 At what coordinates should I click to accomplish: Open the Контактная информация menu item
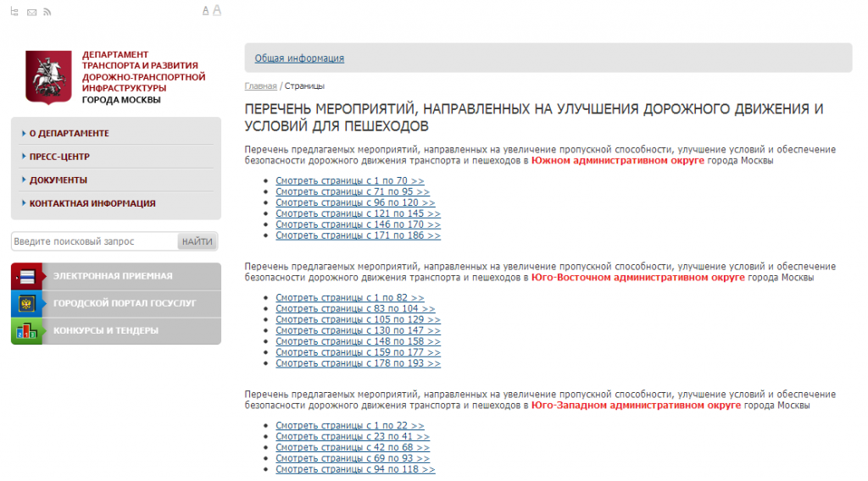coord(92,203)
